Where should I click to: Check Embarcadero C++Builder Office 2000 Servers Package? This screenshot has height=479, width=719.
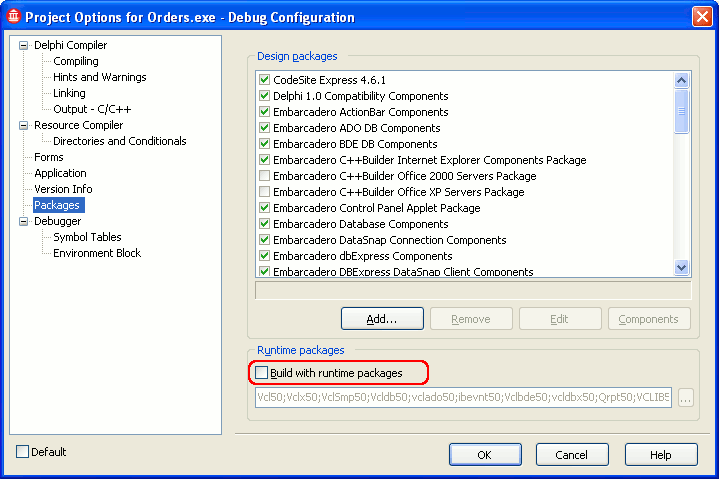(x=264, y=176)
